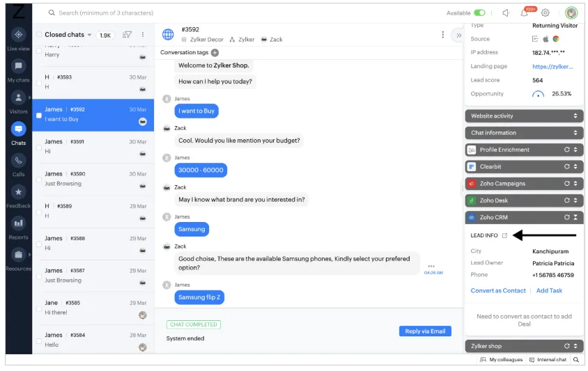The width and height of the screenshot is (588, 371).
Task: Refresh Zylker shop widget
Action: click(567, 346)
